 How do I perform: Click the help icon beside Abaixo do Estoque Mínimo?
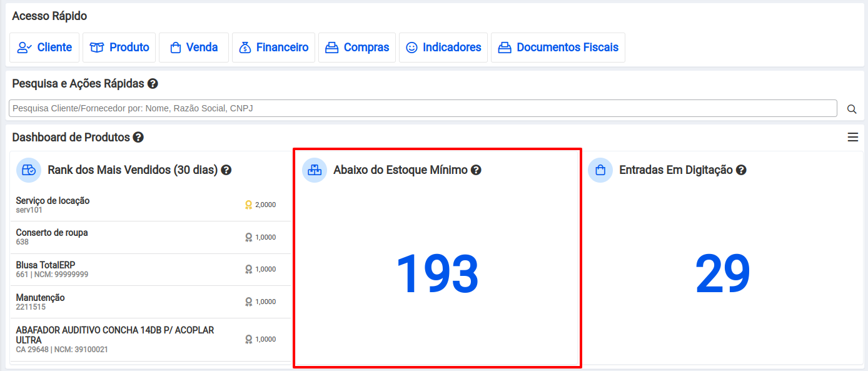[x=476, y=170]
